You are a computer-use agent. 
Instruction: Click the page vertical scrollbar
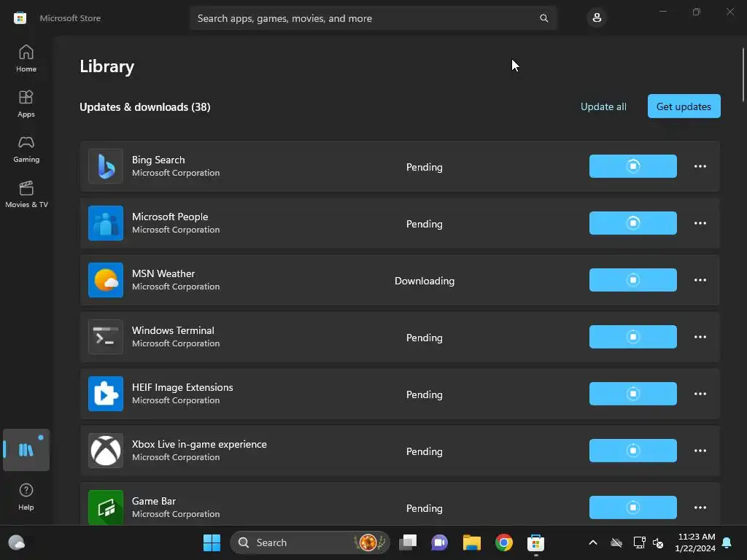pyautogui.click(x=743, y=75)
